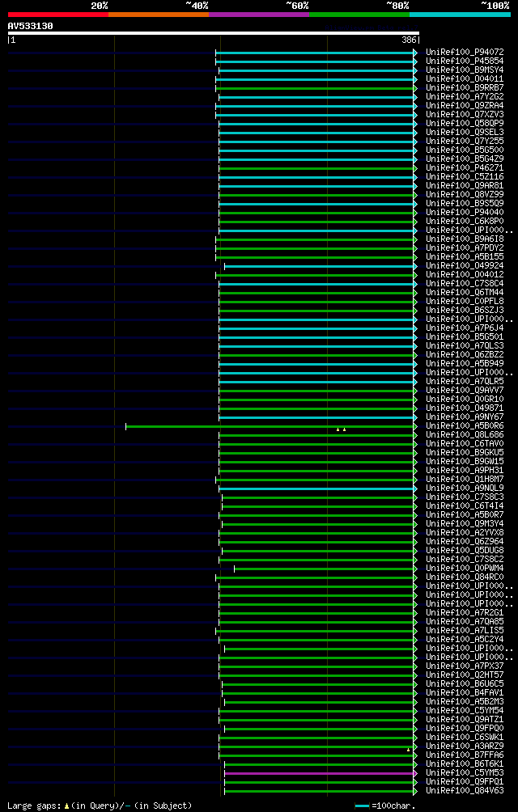Screen dimensions: 518x812
Task: Select hit label UniRef100_C7S8C4
Action: (465, 284)
